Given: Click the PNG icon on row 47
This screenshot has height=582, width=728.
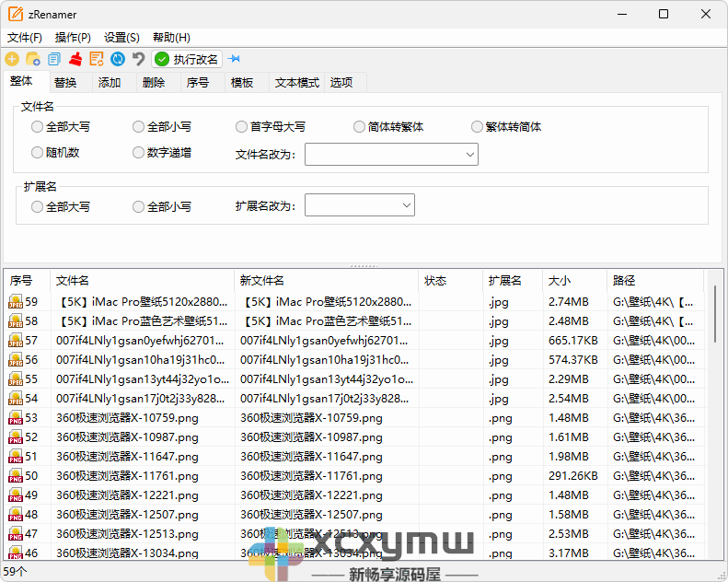Looking at the screenshot, I should point(16,534).
